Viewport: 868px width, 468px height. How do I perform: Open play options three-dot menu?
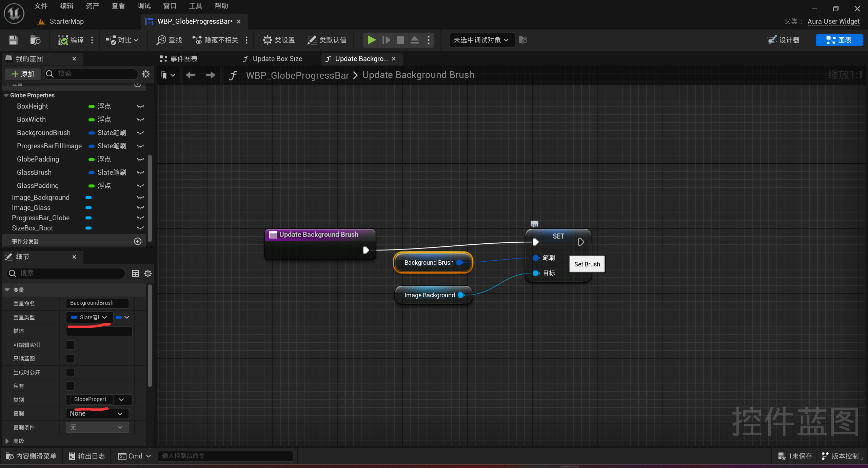[x=429, y=40]
